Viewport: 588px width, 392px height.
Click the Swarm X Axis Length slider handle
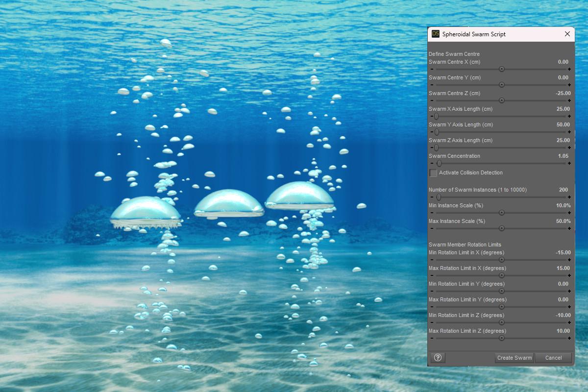click(x=436, y=116)
